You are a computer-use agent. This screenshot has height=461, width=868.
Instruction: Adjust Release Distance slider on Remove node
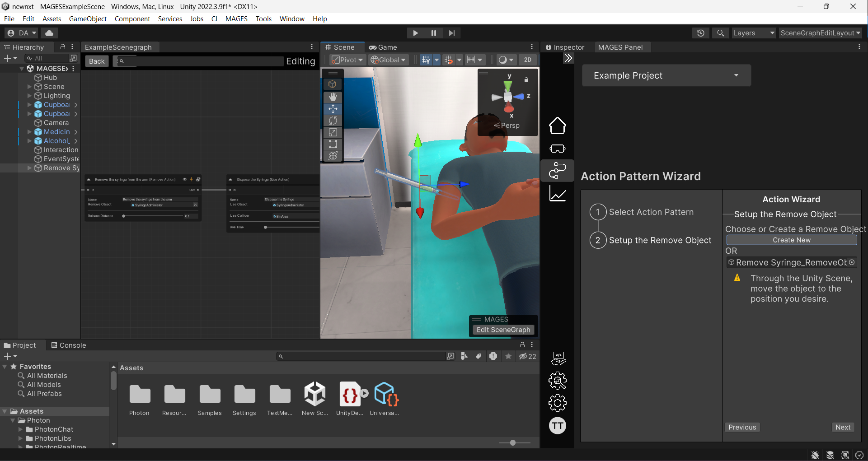(153, 216)
